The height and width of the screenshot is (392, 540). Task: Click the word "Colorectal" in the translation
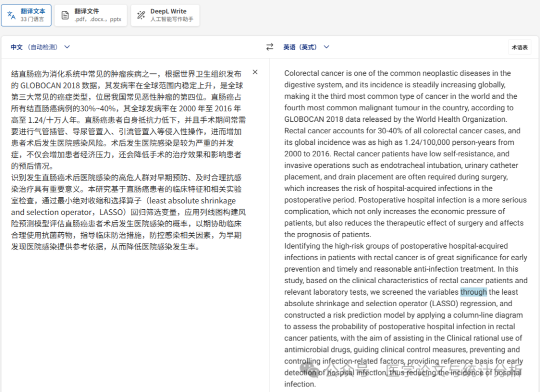click(x=301, y=73)
